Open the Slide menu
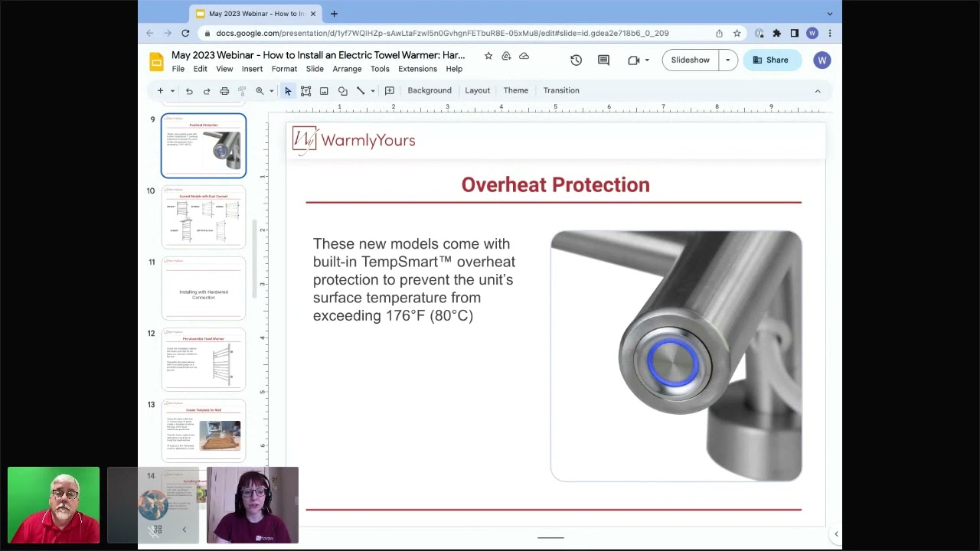Viewport: 980px width, 551px height. [x=315, y=69]
